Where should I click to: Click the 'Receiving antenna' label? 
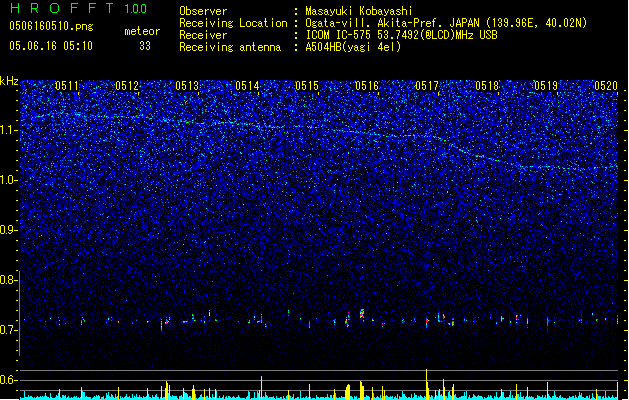pos(230,47)
